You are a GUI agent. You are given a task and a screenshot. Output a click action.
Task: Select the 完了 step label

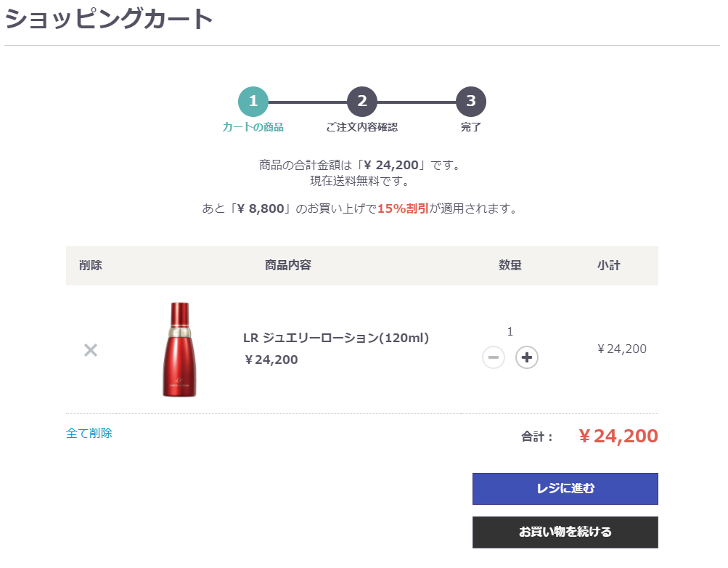(x=471, y=127)
